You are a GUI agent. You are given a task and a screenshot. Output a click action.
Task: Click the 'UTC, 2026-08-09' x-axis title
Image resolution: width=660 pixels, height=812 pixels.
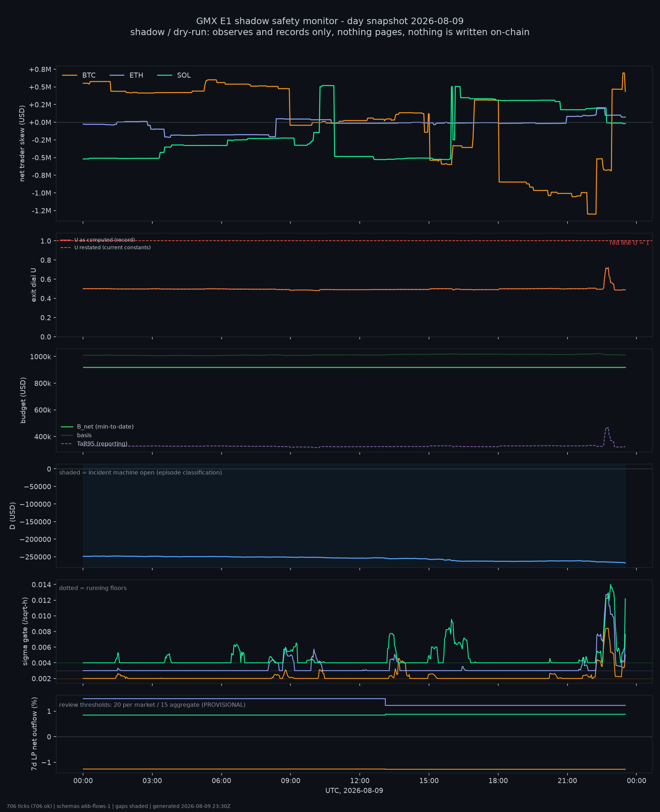pos(354,791)
